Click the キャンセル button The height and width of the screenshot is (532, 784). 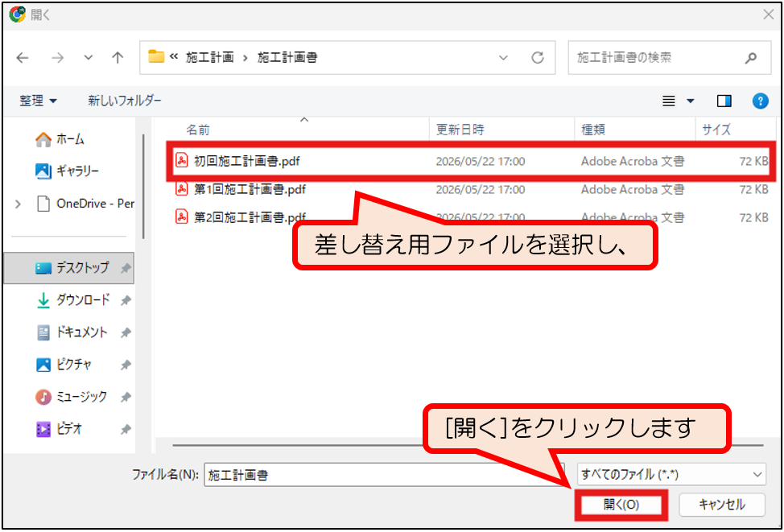[x=722, y=505]
